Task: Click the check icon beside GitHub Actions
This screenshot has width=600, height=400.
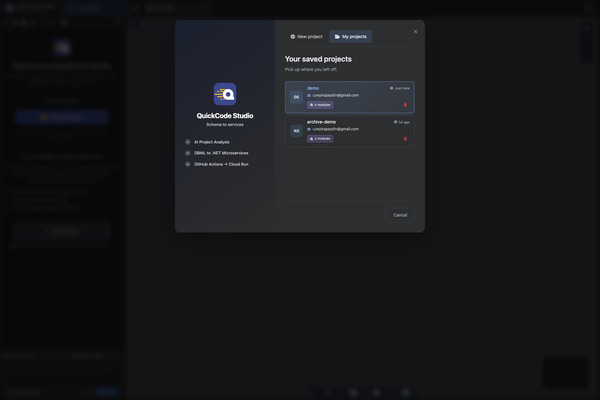Action: (x=188, y=164)
